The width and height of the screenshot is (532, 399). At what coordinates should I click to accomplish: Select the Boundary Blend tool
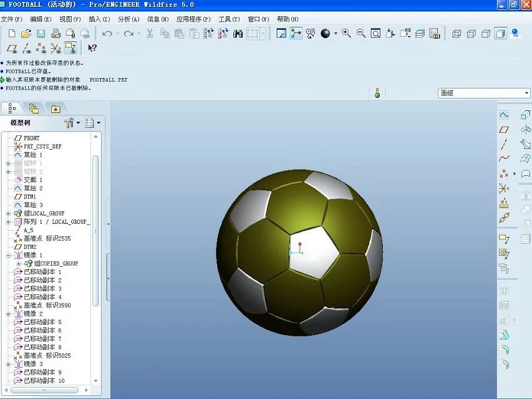(525, 158)
